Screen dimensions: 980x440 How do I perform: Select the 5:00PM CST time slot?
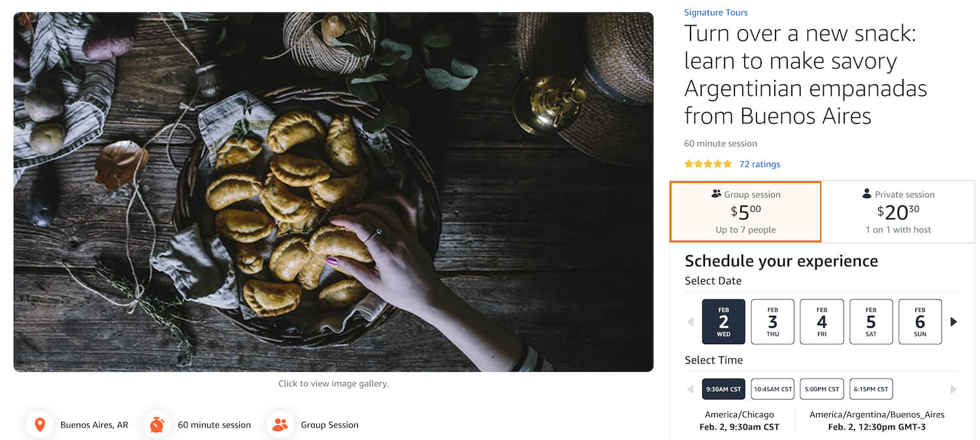822,390
